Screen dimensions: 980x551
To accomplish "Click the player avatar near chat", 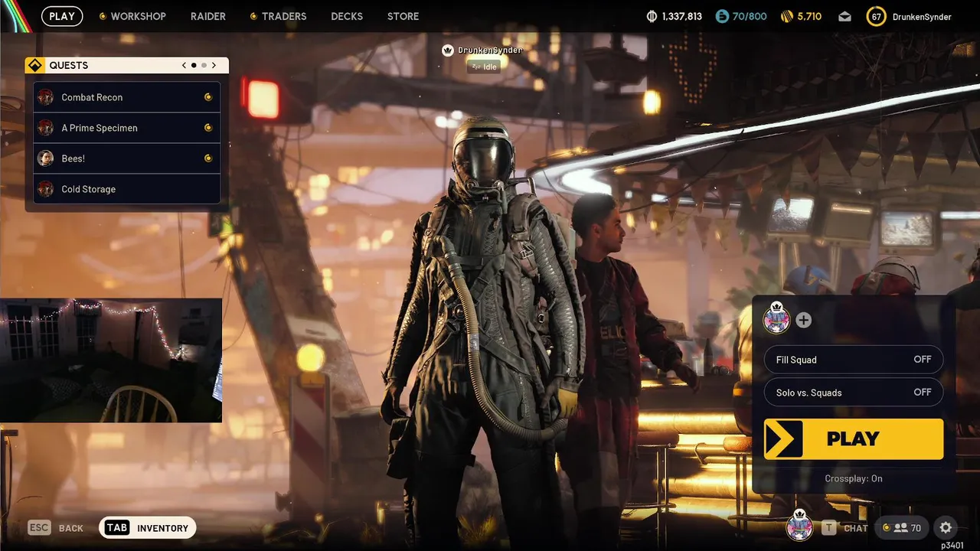I will [x=799, y=526].
